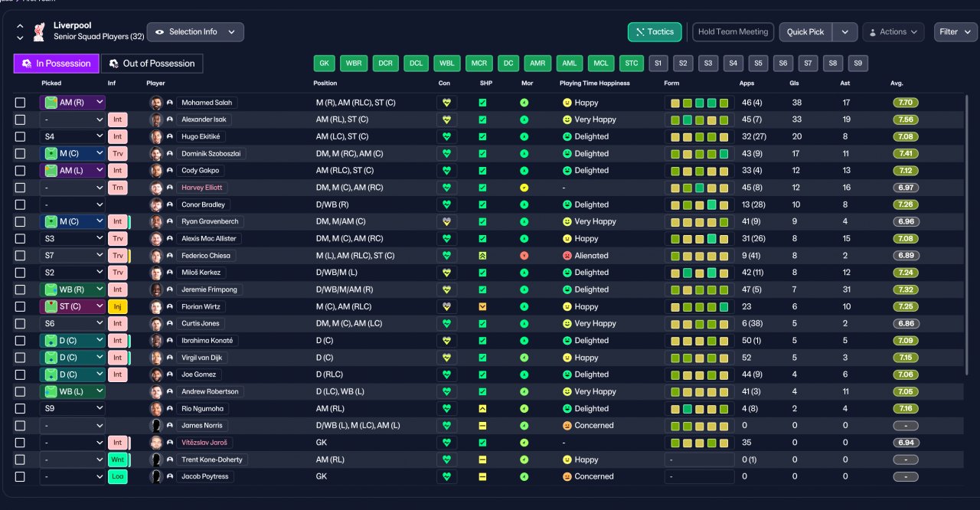Click the Liverpool club crest icon
Image resolution: width=980 pixels, height=510 pixels.
40,31
